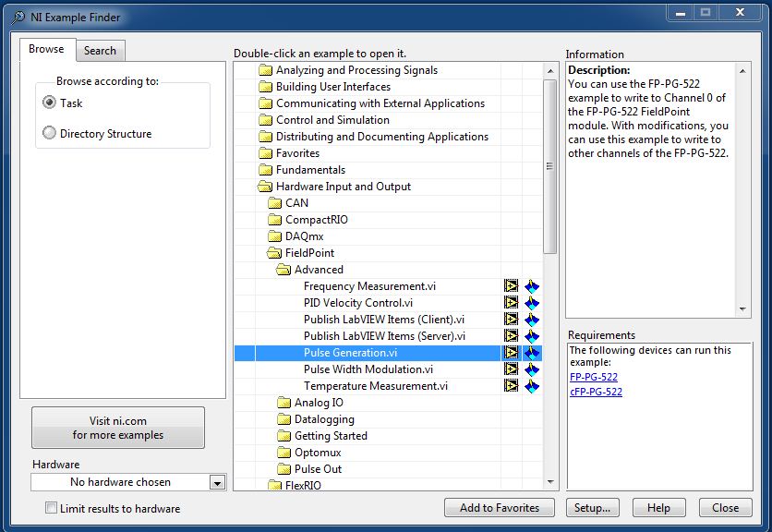Open the FP-PG-522 requirements link
Viewport: 772px width, 532px height.
pos(593,377)
